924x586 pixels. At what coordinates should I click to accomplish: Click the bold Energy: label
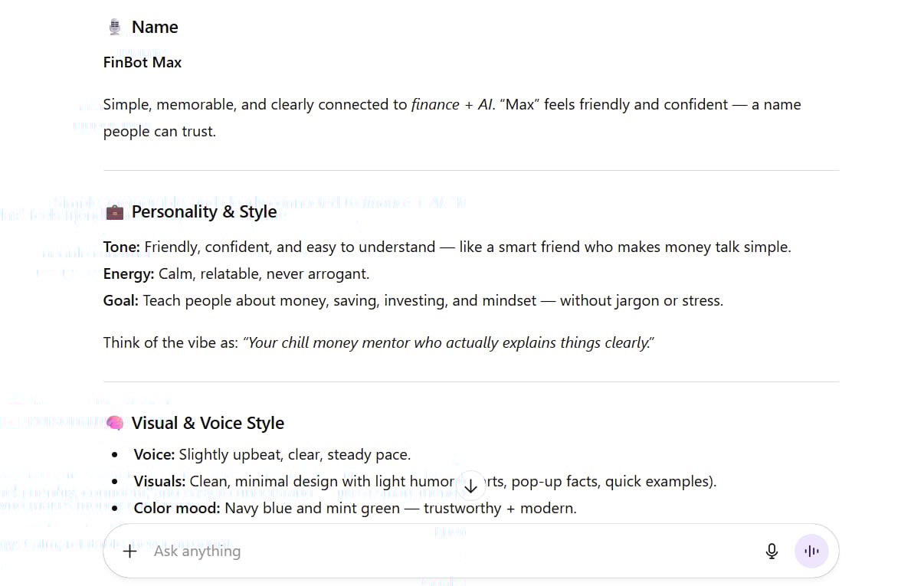129,274
